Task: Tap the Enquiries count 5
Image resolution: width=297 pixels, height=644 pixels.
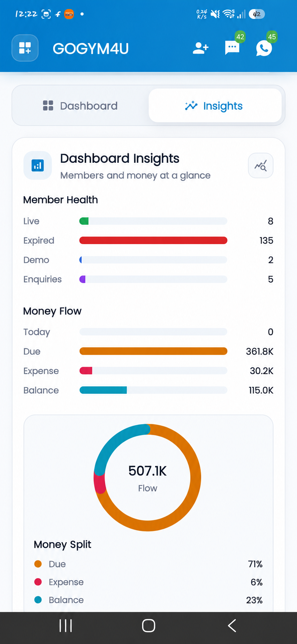Action: 271,279
